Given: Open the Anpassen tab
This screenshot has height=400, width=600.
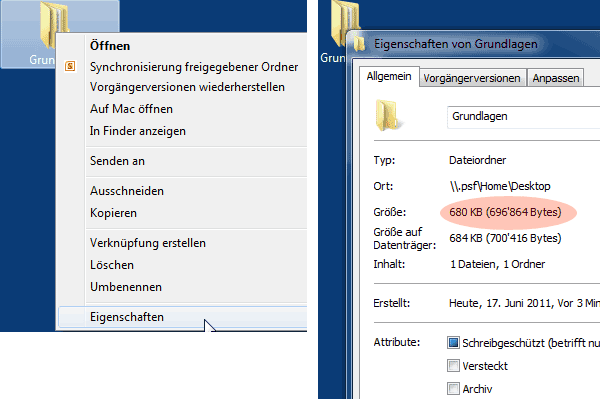Looking at the screenshot, I should click(553, 78).
